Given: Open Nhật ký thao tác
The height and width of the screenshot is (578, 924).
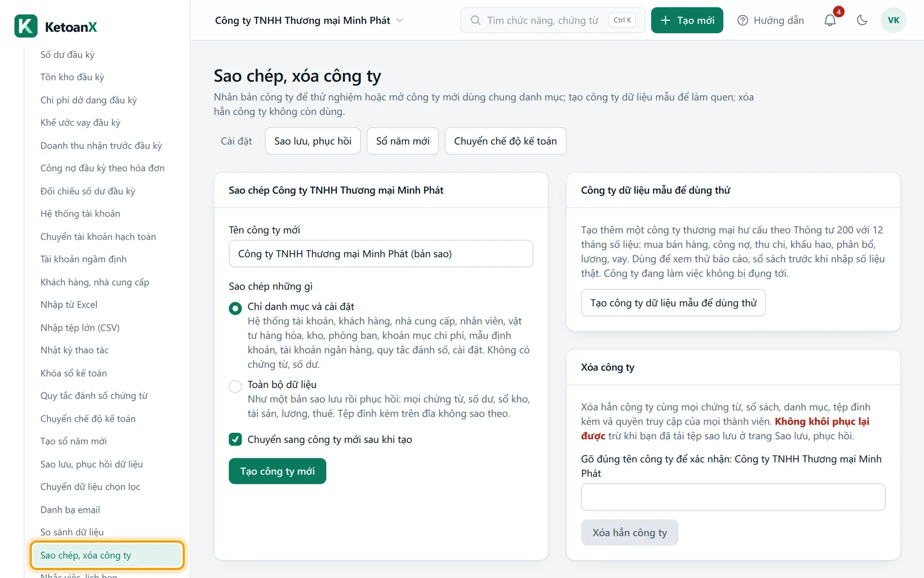Looking at the screenshot, I should (x=74, y=350).
